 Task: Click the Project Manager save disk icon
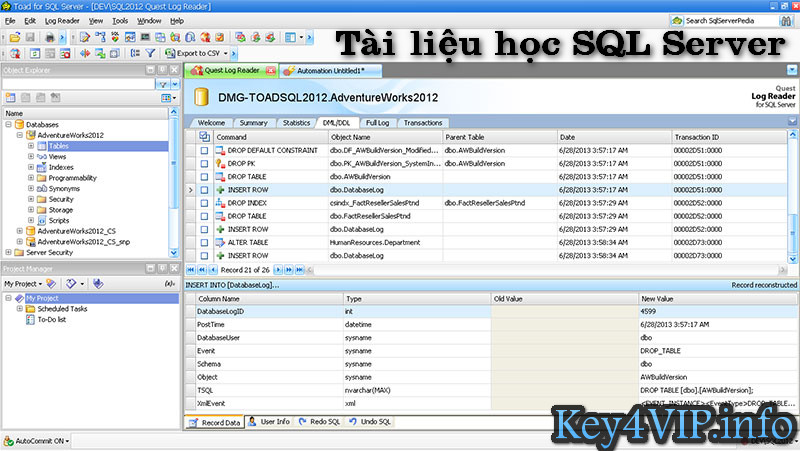click(x=98, y=284)
